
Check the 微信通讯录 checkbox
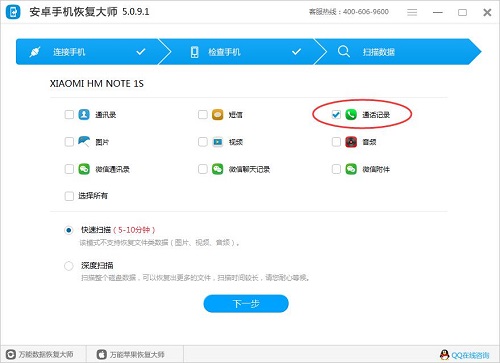tap(69, 169)
